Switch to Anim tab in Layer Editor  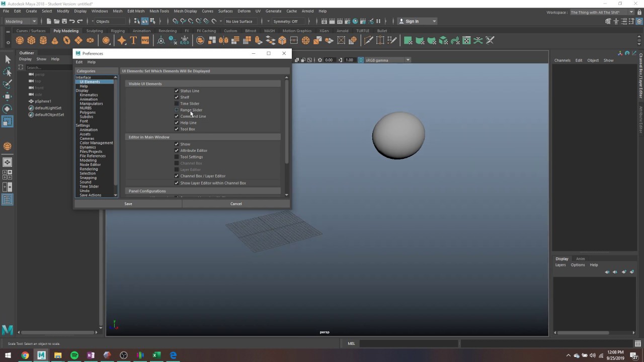(x=581, y=258)
